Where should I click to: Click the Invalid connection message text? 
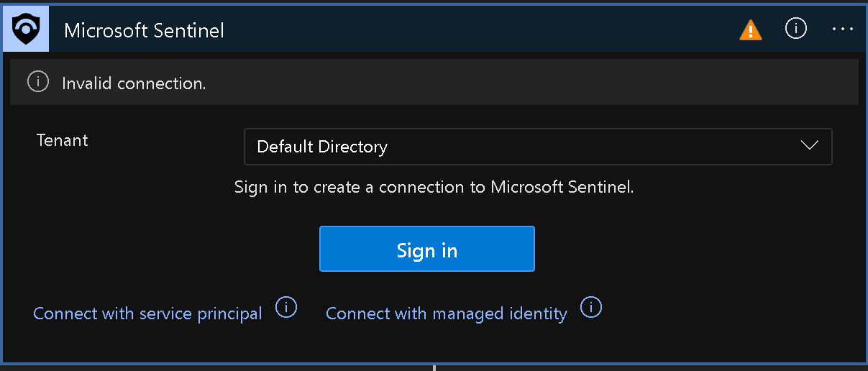134,83
